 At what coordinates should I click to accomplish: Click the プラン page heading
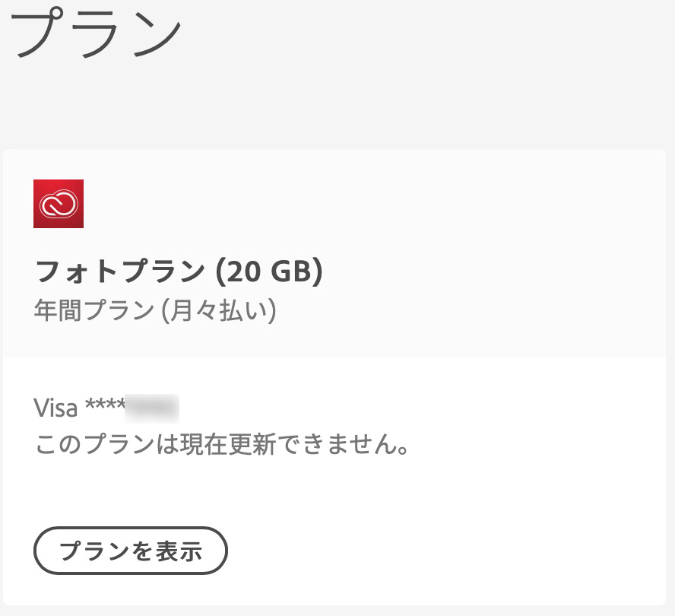click(97, 32)
